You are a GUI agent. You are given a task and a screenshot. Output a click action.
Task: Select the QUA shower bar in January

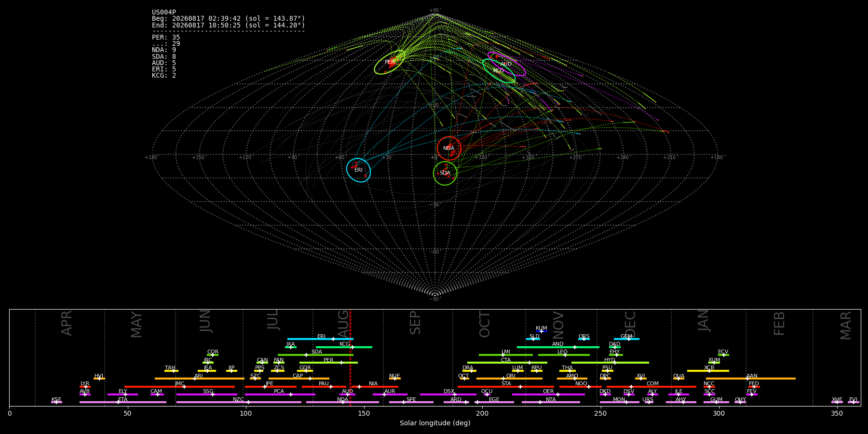(678, 379)
